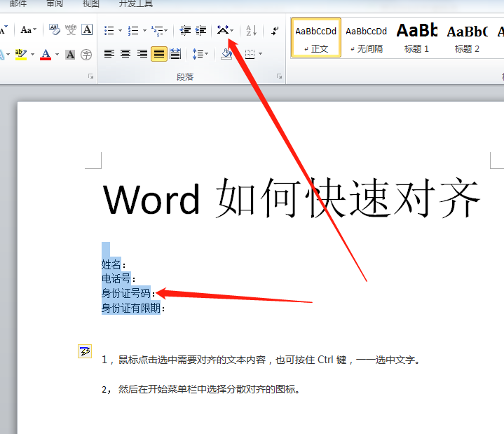Increase the paragraph indent
This screenshot has width=504, height=434.
(201, 31)
